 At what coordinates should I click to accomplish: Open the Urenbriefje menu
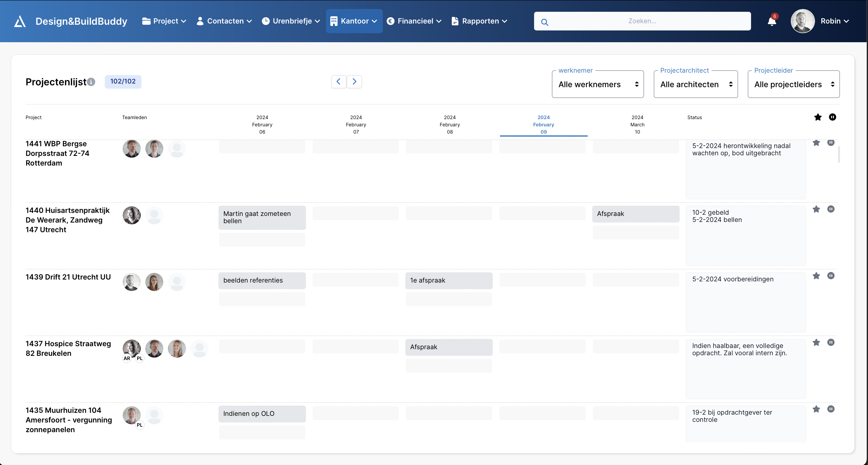[291, 21]
